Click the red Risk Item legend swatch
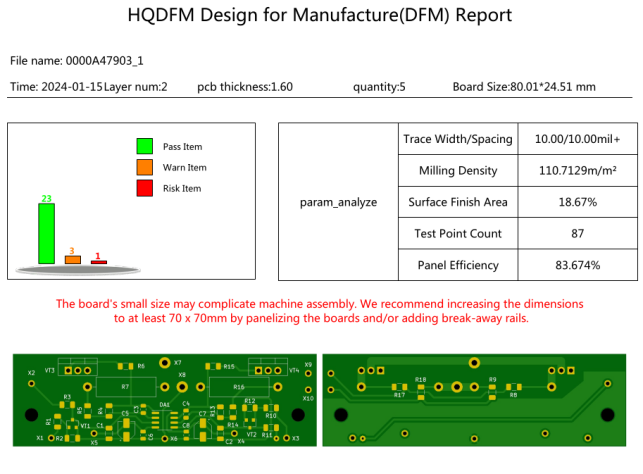The image size is (643, 474). [x=145, y=188]
